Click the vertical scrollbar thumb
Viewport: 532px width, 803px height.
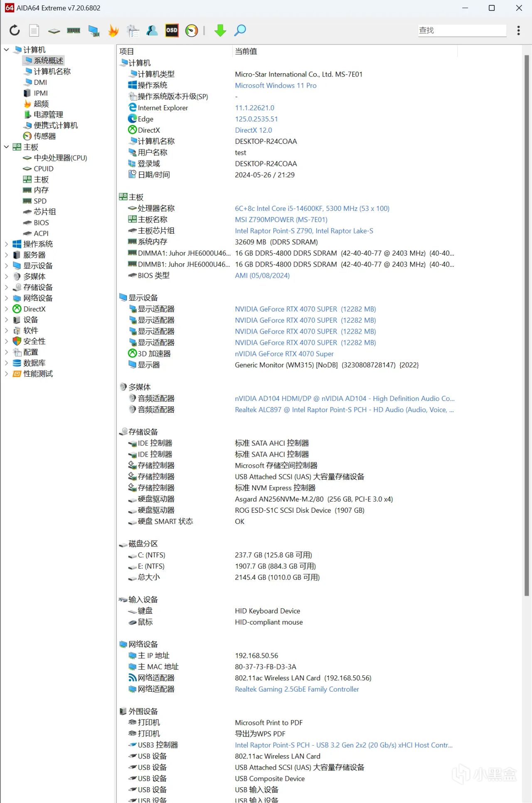point(527,325)
